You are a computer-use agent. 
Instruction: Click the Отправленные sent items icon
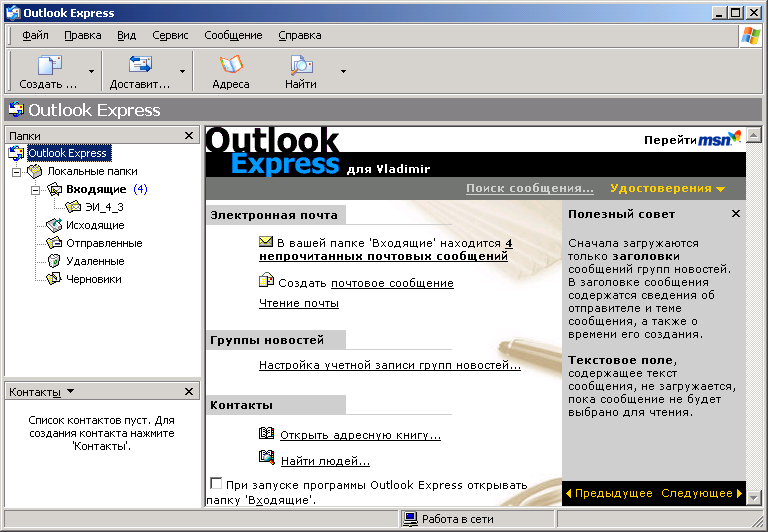(54, 243)
